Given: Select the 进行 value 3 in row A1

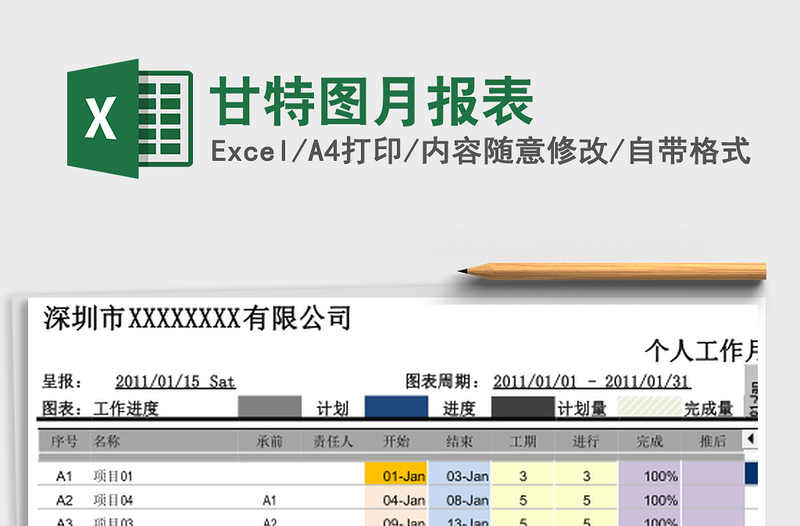Looking at the screenshot, I should pyautogui.click(x=586, y=474).
